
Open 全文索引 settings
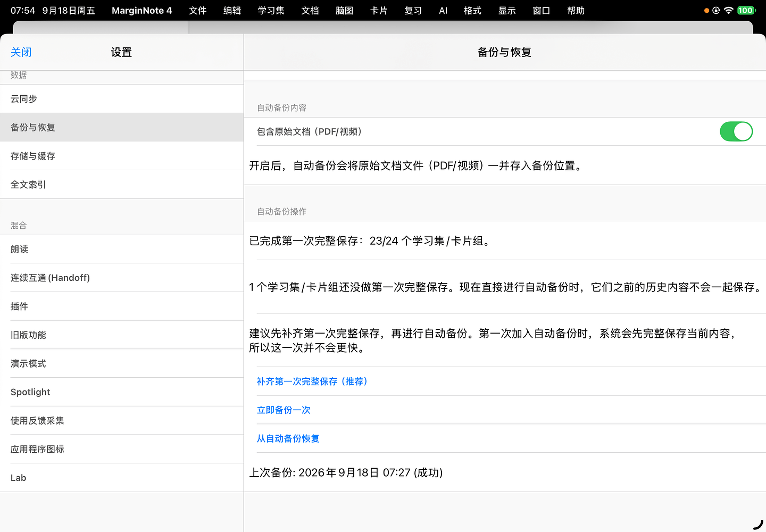[122, 185]
